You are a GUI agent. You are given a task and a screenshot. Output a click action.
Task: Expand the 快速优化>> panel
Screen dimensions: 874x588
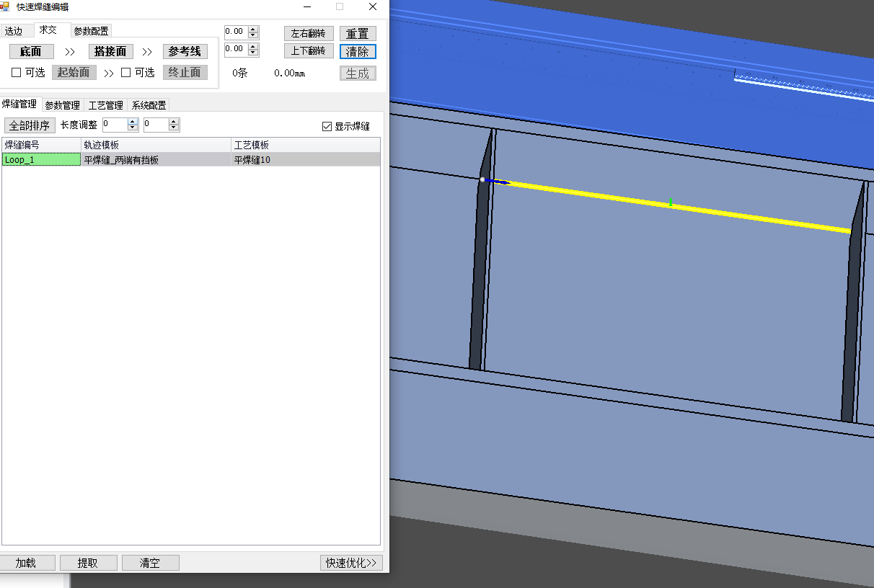click(351, 563)
